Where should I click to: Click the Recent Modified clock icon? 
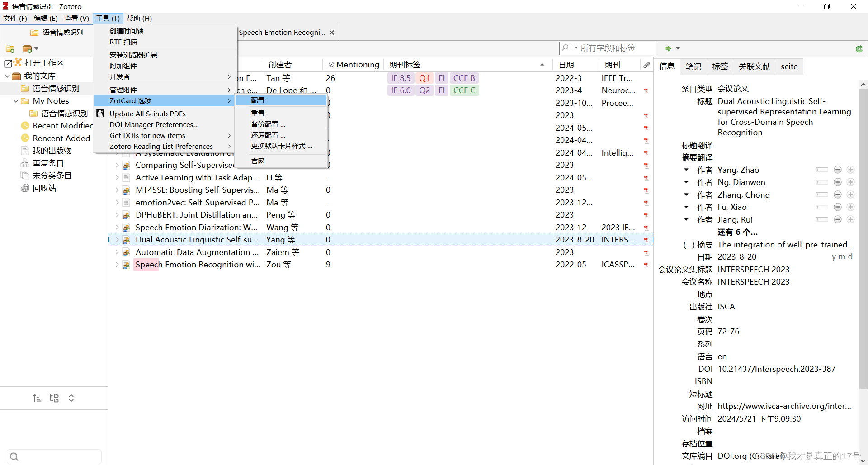click(x=25, y=125)
